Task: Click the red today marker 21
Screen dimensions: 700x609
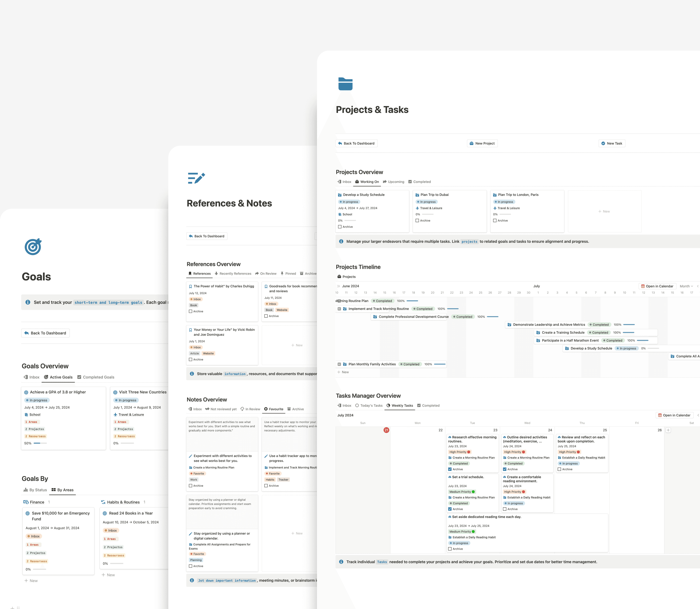Action: tap(386, 430)
